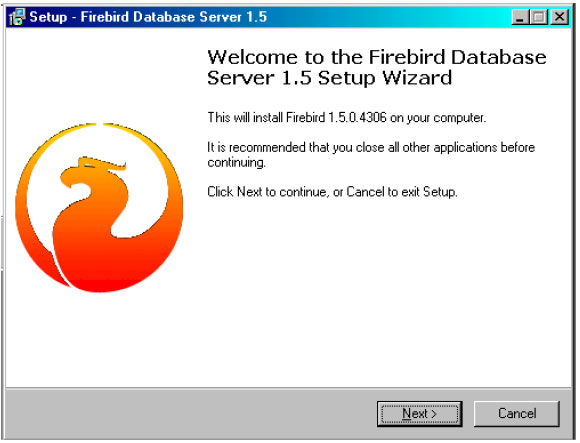Continue with the Next > button
580x443 pixels.
[419, 413]
